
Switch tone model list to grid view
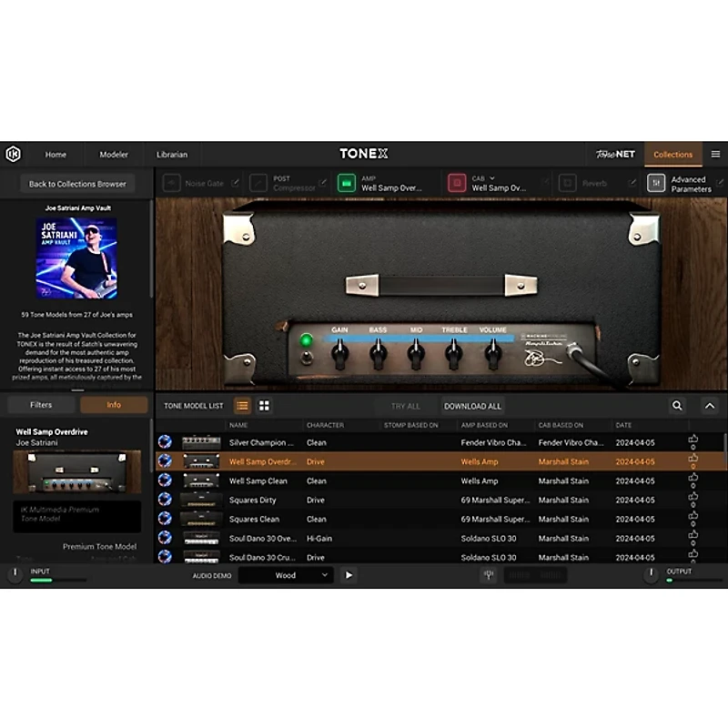[x=264, y=406]
